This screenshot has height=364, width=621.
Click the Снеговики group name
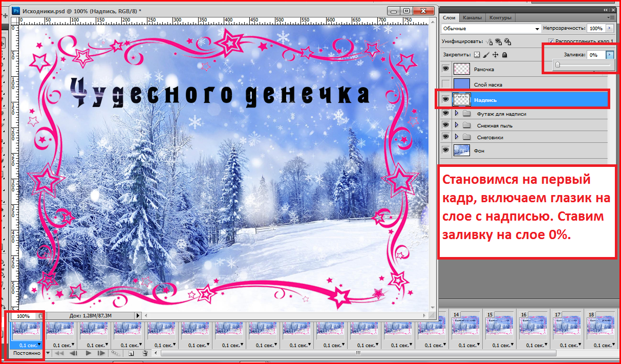[x=490, y=137]
